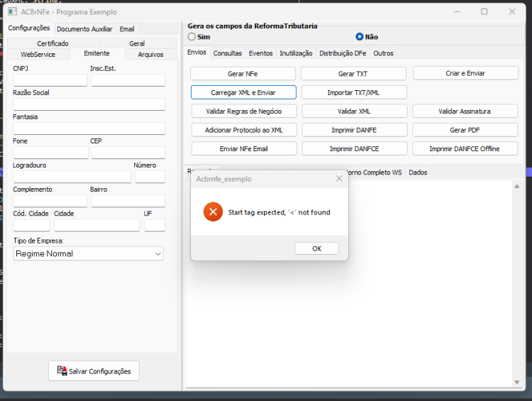This screenshot has width=532, height=401.
Task: Click the CNPJ input field
Action: [x=50, y=80]
